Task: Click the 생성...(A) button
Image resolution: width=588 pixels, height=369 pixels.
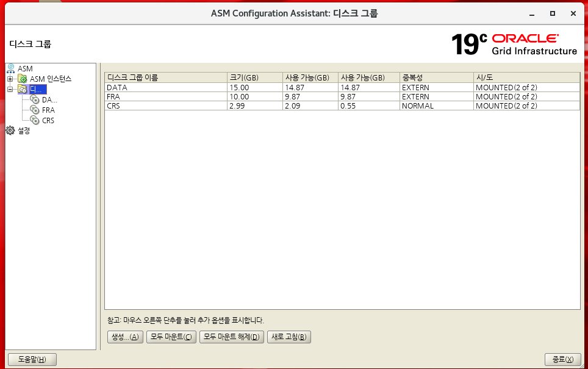Action: pyautogui.click(x=125, y=337)
